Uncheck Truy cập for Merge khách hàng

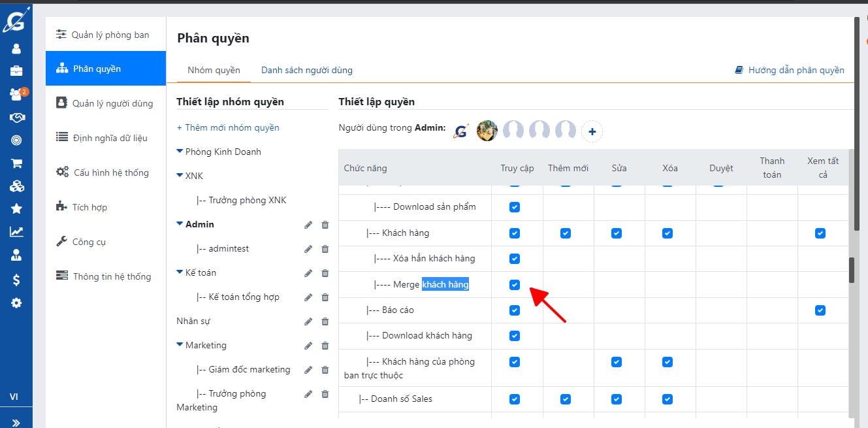pos(515,285)
